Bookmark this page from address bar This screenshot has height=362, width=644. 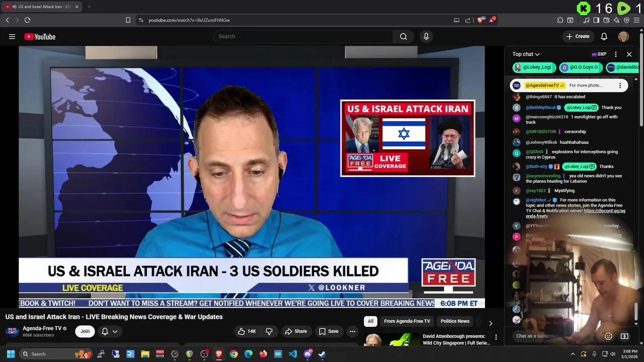[128, 20]
